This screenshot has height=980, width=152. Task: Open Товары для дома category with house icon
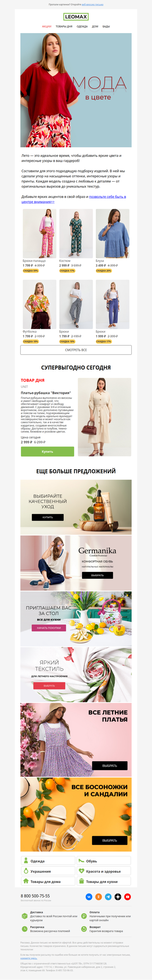point(48,881)
